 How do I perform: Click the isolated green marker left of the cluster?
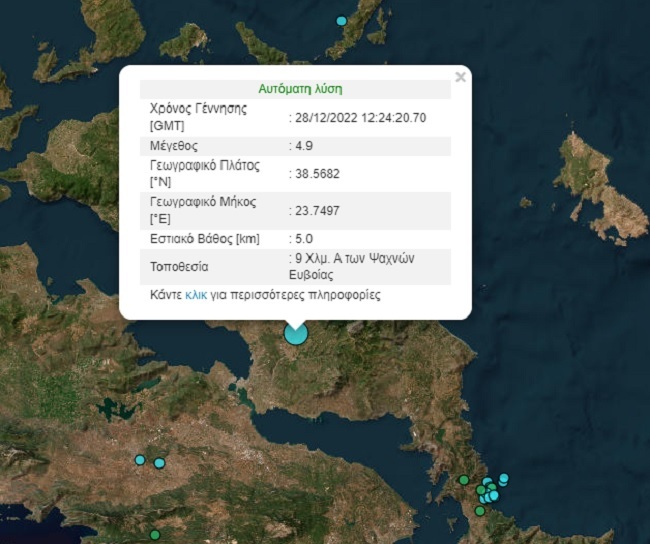tap(463, 480)
